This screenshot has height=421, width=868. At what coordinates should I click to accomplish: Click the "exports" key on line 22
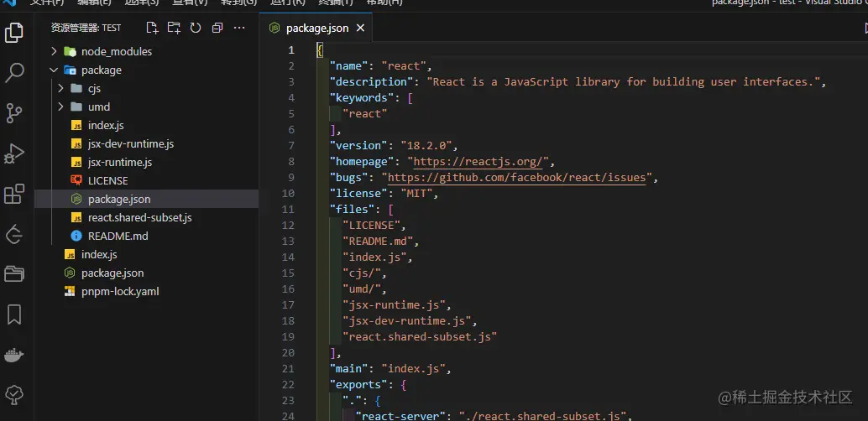pyautogui.click(x=358, y=384)
